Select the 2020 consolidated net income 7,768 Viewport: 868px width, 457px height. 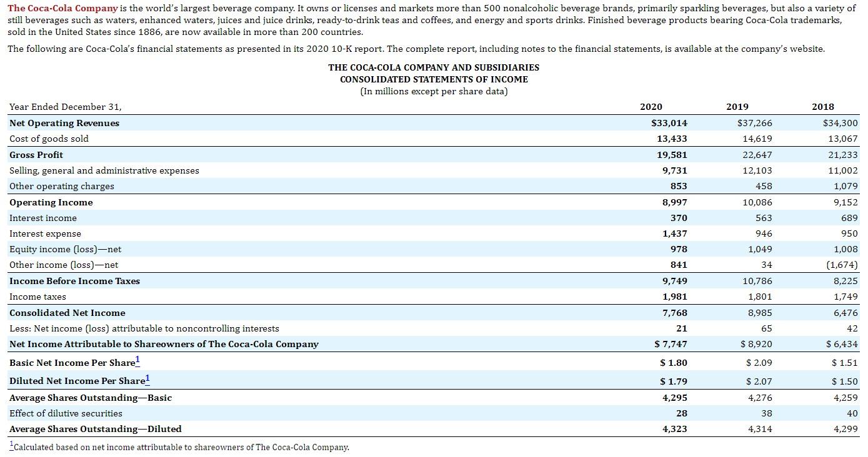pos(675,313)
